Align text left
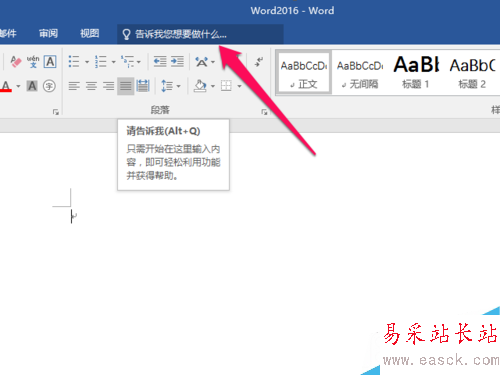This screenshot has width=500, height=375. 74,86
